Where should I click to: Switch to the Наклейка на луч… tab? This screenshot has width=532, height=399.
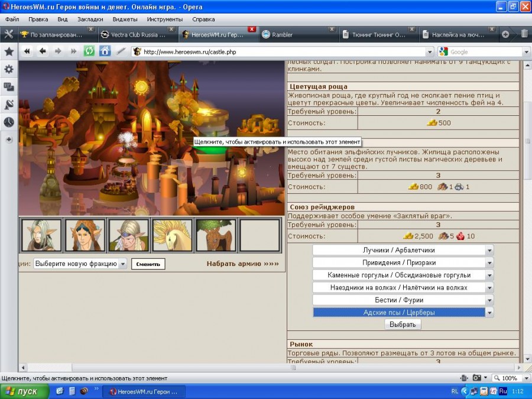click(x=458, y=35)
